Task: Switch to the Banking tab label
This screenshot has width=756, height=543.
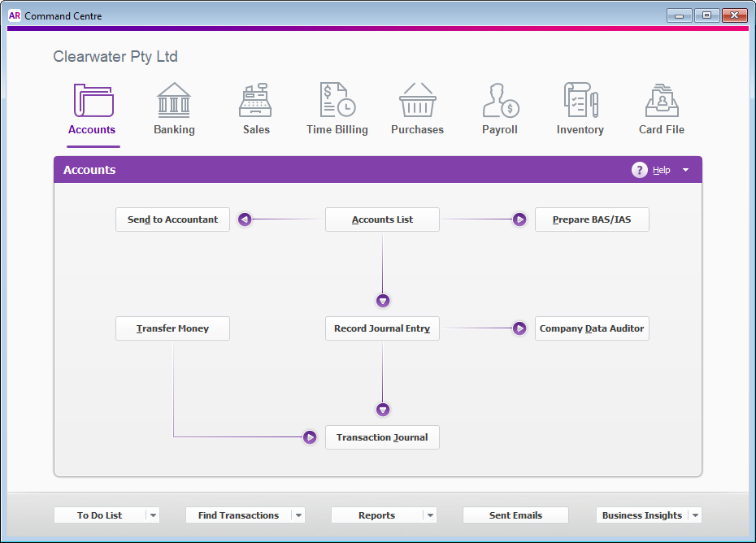Action: [x=174, y=130]
